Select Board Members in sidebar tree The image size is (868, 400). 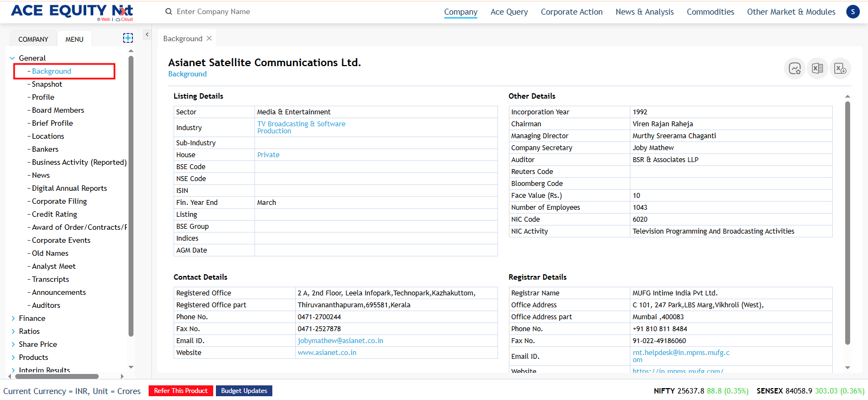(x=58, y=110)
